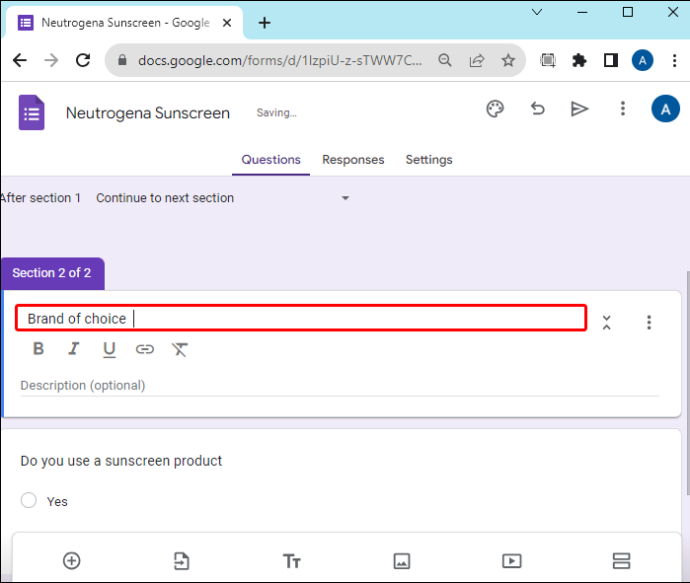This screenshot has width=690, height=583.
Task: Click the Brand of choice title field
Action: (301, 318)
